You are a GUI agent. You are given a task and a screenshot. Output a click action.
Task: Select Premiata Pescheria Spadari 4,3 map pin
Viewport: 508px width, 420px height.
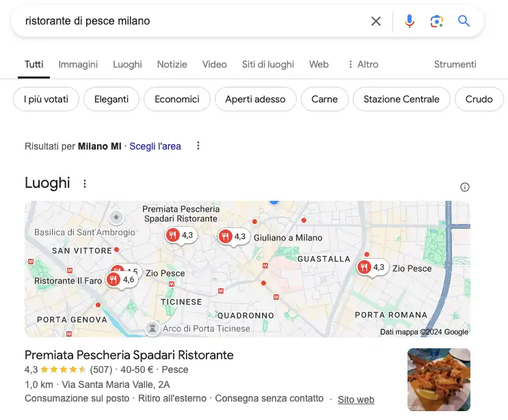181,235
